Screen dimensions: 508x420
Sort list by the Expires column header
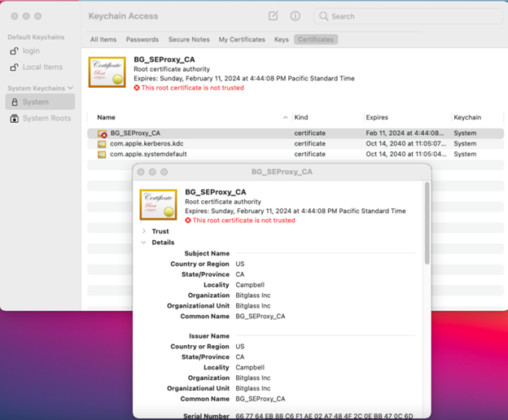[x=377, y=118]
